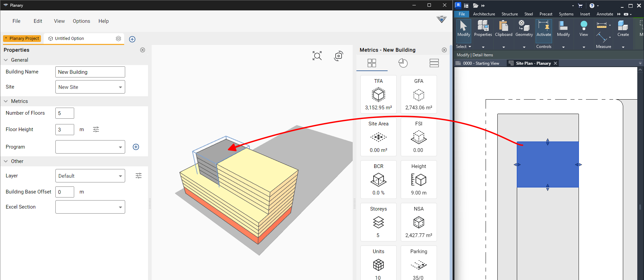Screen dimensions: 644x280
Task: Click the Site Area metric card
Action: click(379, 137)
